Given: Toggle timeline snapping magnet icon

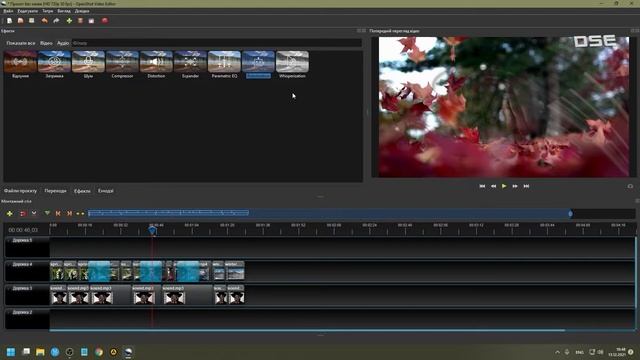Looking at the screenshot, I should [x=22, y=213].
